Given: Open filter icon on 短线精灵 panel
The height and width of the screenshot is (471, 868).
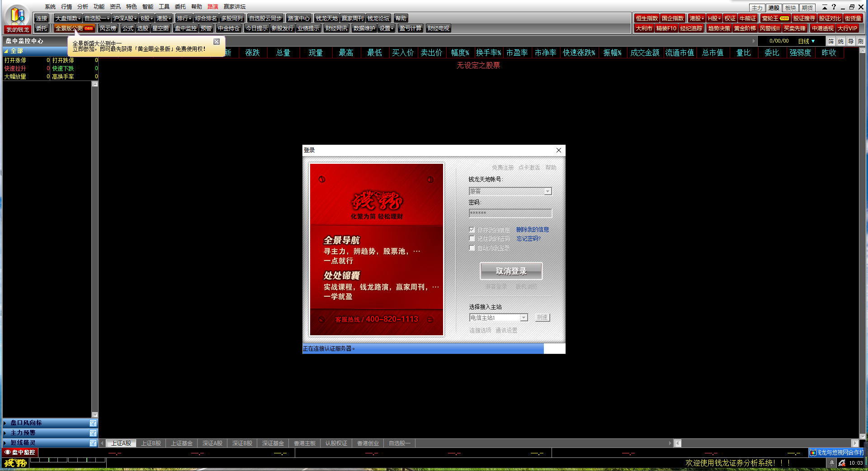Looking at the screenshot, I should [93, 443].
